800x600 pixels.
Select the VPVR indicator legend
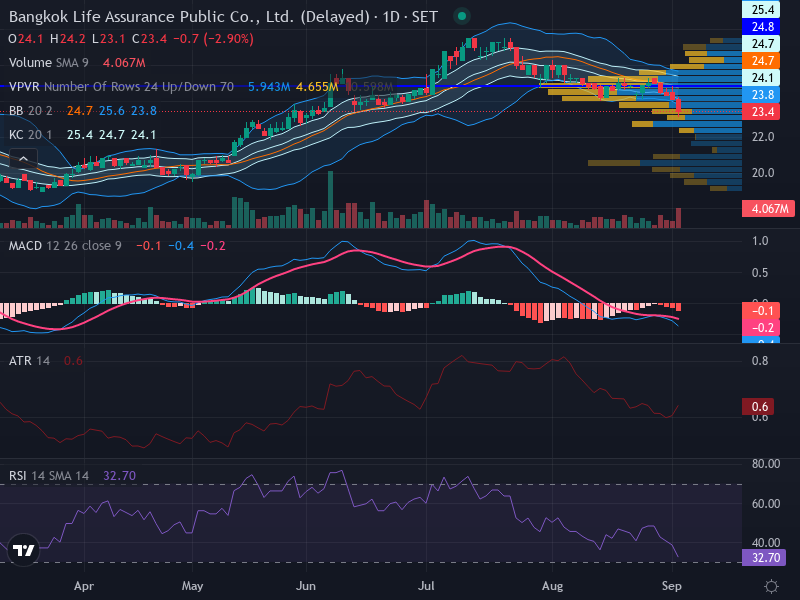tap(121, 87)
